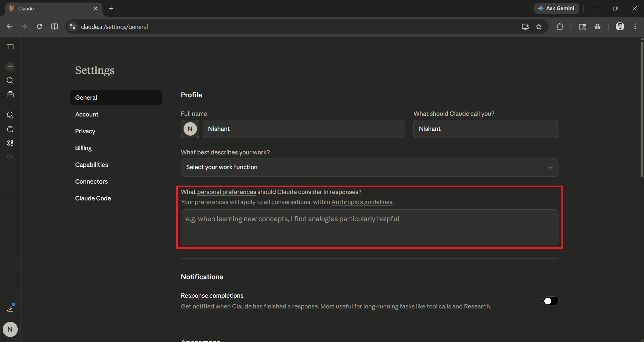Edit What should Claude call you field
This screenshot has height=342, width=644.
point(486,129)
